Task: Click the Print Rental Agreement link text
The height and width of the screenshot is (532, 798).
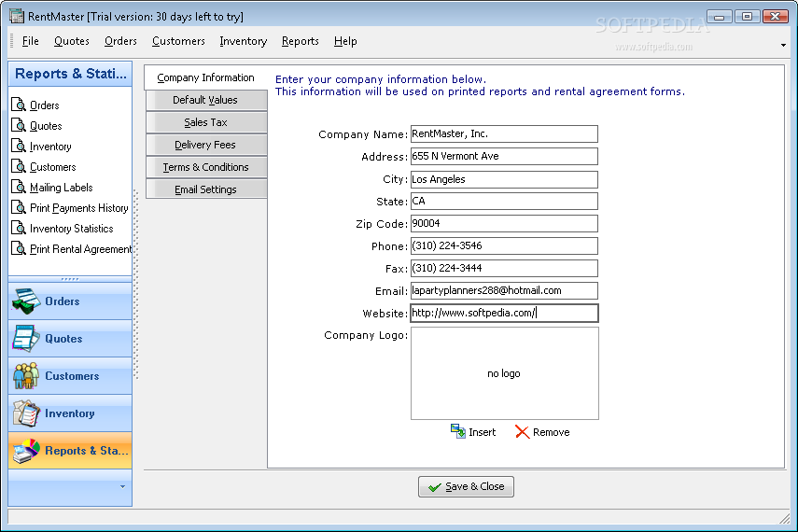Action: [80, 249]
